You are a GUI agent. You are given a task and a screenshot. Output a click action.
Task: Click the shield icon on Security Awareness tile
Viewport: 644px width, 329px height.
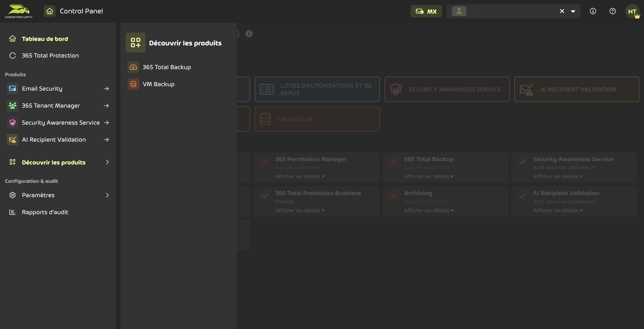pos(396,89)
